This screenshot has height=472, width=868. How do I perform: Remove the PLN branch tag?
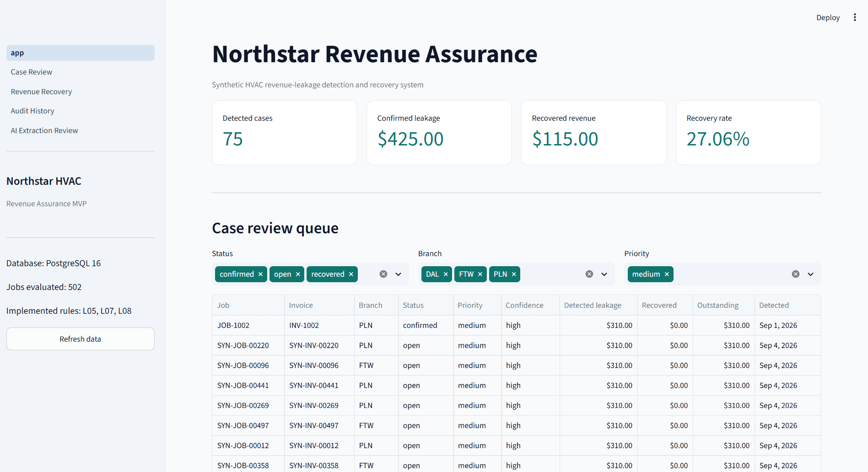coord(514,274)
